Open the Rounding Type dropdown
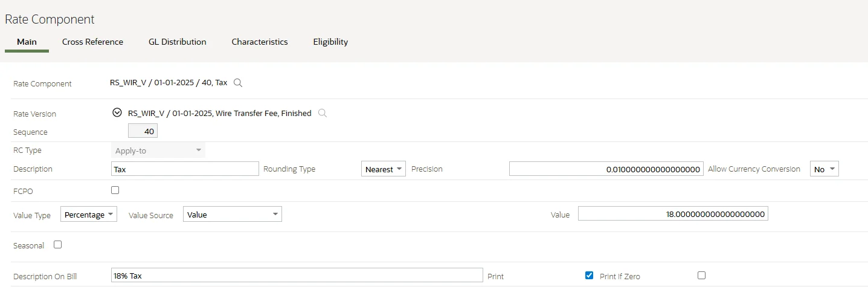This screenshot has height=304, width=868. click(x=384, y=169)
